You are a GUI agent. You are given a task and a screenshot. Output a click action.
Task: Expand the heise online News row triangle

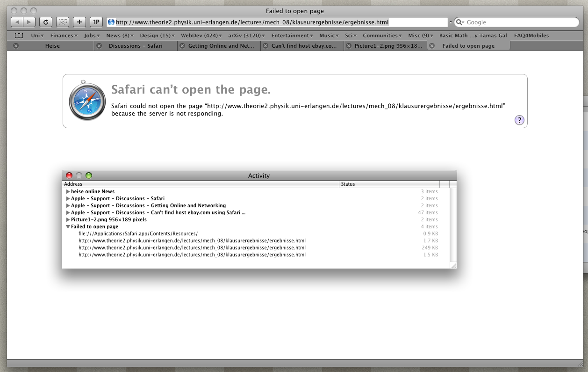(68, 191)
